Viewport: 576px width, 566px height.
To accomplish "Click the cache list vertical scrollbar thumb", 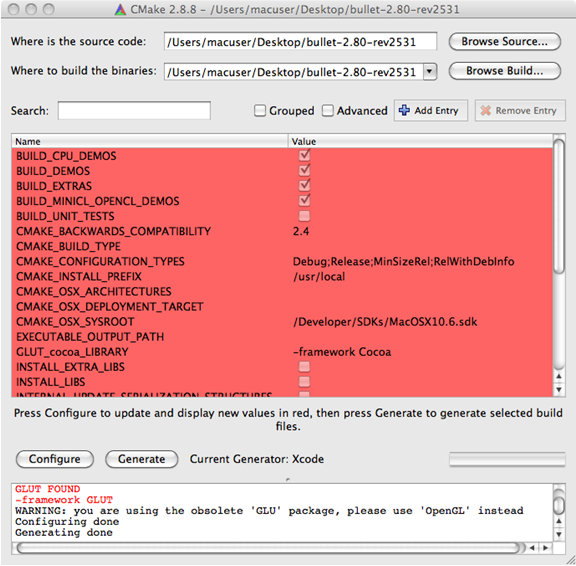I will point(559,206).
